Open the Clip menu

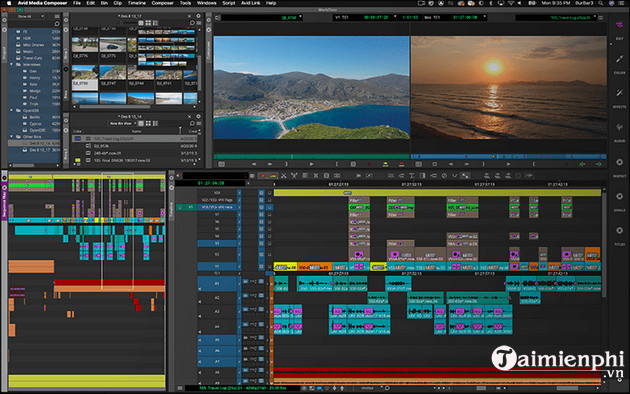coord(117,3)
